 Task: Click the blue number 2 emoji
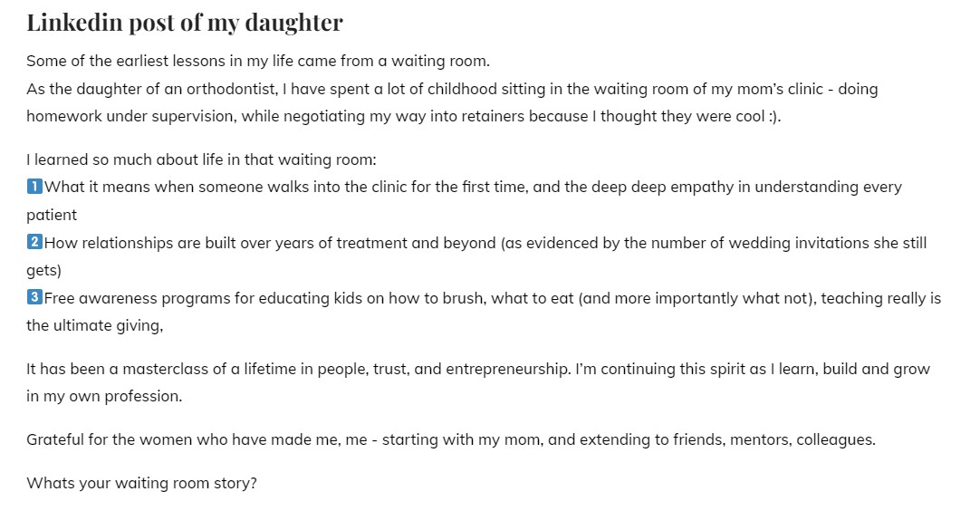[34, 243]
